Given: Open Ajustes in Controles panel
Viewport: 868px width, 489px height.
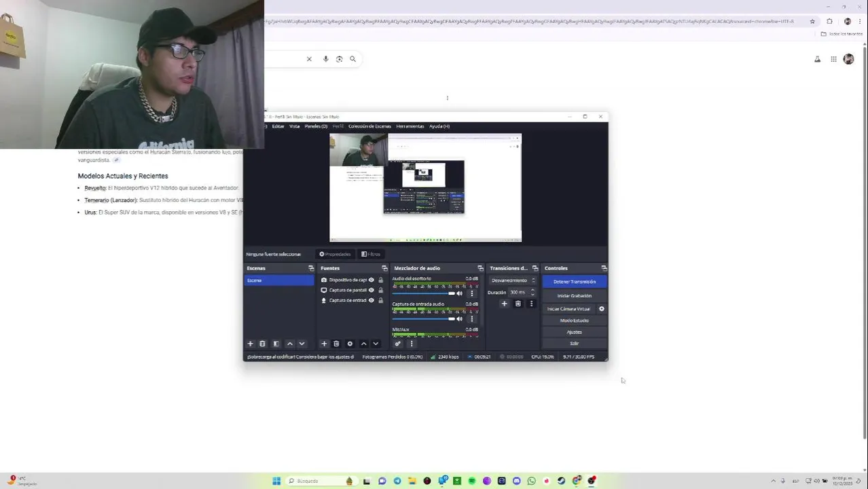Looking at the screenshot, I should [575, 332].
